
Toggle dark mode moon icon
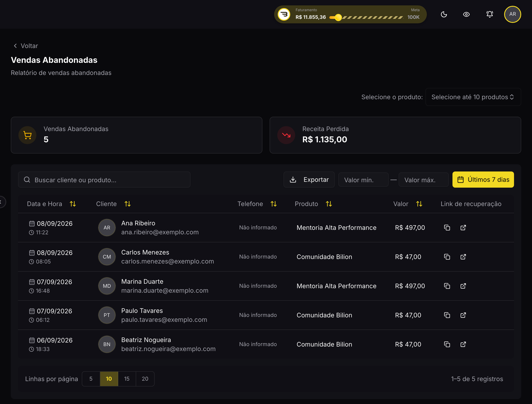tap(444, 14)
